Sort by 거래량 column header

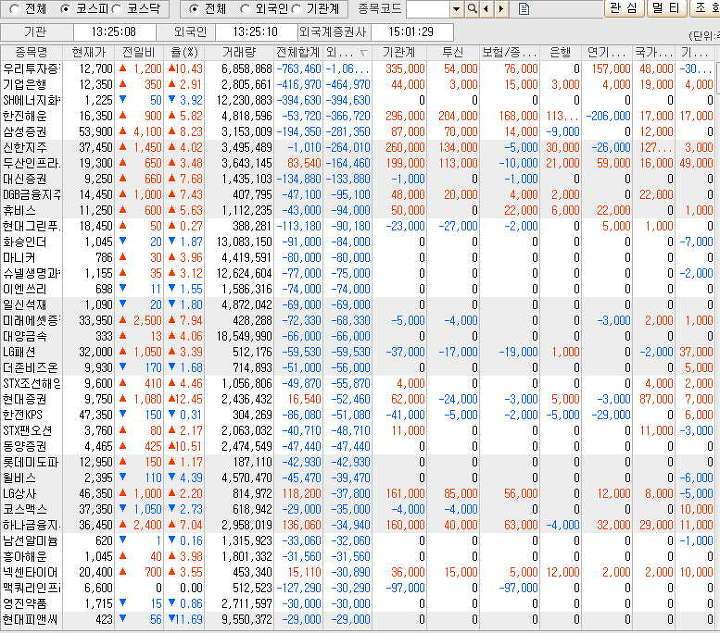(x=239, y=52)
